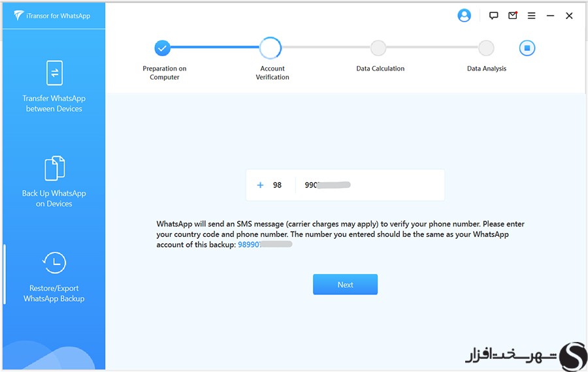Viewport: 588px width, 372px height.
Task: Open the hamburger menu icon
Action: click(x=531, y=16)
